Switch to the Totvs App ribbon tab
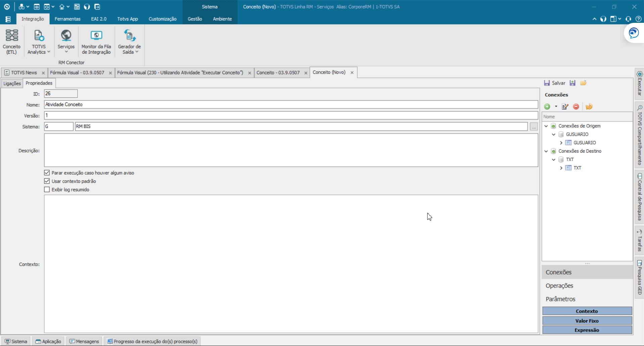Image resolution: width=644 pixels, height=346 pixels. coord(128,19)
